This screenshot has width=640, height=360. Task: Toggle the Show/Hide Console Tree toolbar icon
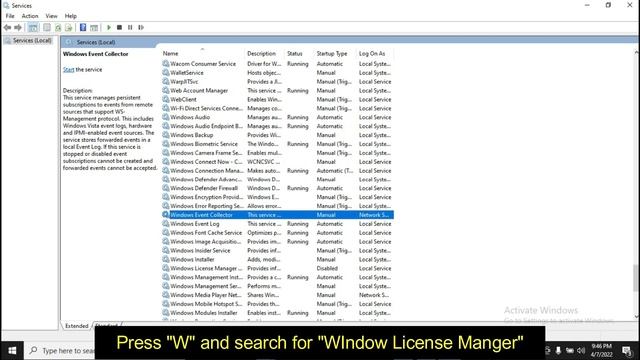(x=33, y=27)
